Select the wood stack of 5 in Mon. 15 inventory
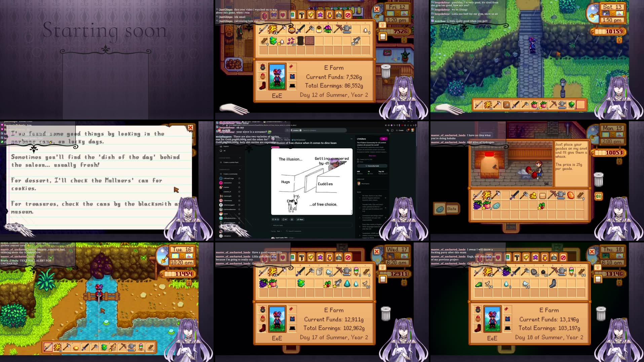This screenshot has width=644, height=362. pyautogui.click(x=581, y=195)
